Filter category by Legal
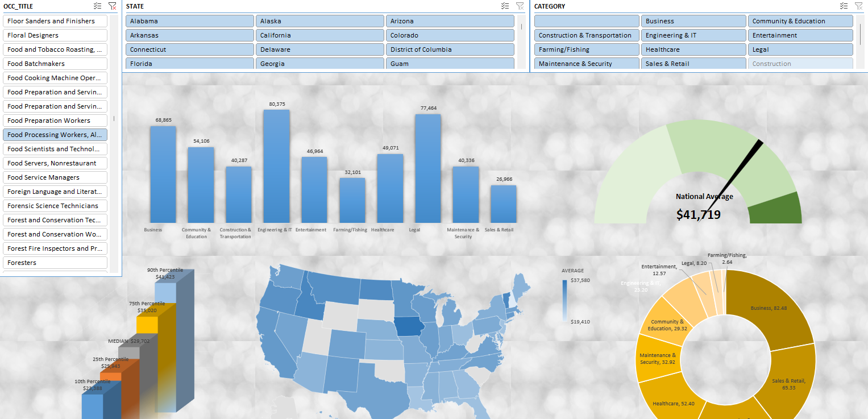The image size is (868, 419). [800, 49]
